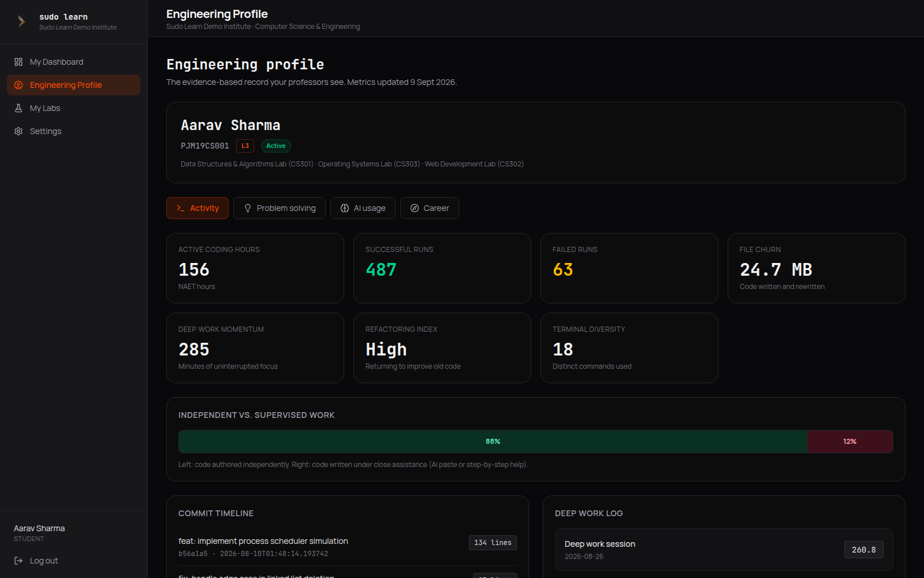This screenshot has height=578, width=924.
Task: Click Aarav Sharma user name in sidebar footer
Action: (39, 528)
